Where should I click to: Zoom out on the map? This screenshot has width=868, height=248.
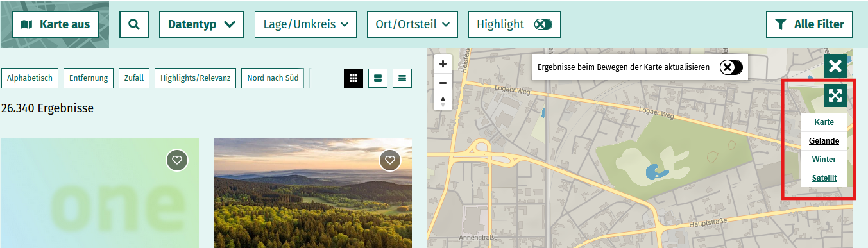pos(443,83)
